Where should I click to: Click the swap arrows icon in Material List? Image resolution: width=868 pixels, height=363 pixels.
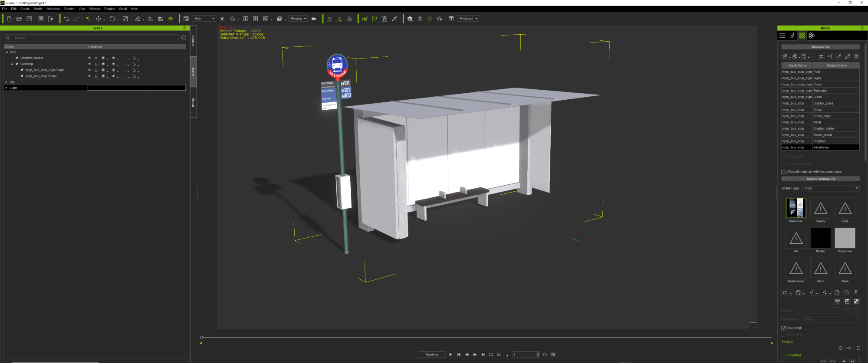[821, 56]
